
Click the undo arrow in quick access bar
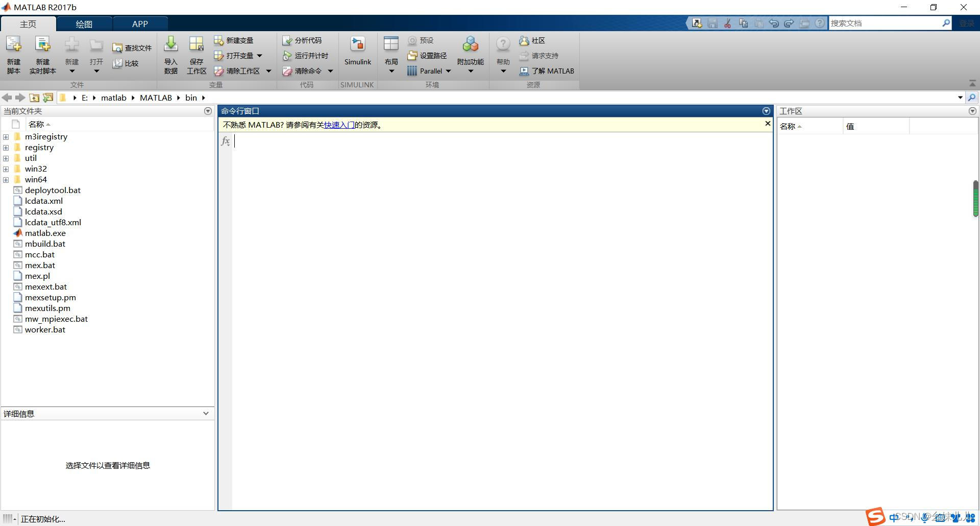click(774, 23)
